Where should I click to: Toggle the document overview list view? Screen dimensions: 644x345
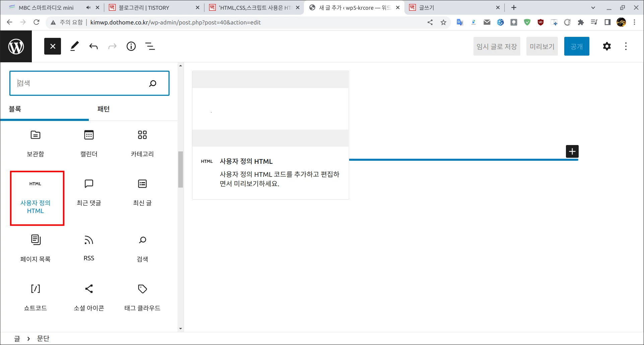[150, 46]
